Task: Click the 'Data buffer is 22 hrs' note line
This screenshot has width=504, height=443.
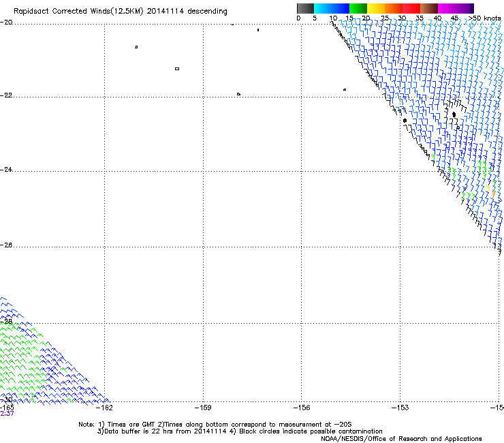Action: pos(240,431)
